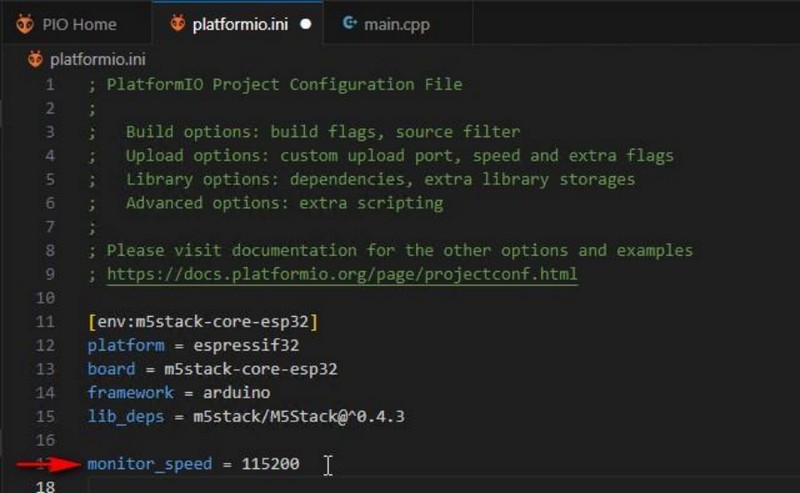Viewport: 800px width, 493px height.
Task: Select the platformio.ini editor tab
Action: [238, 23]
